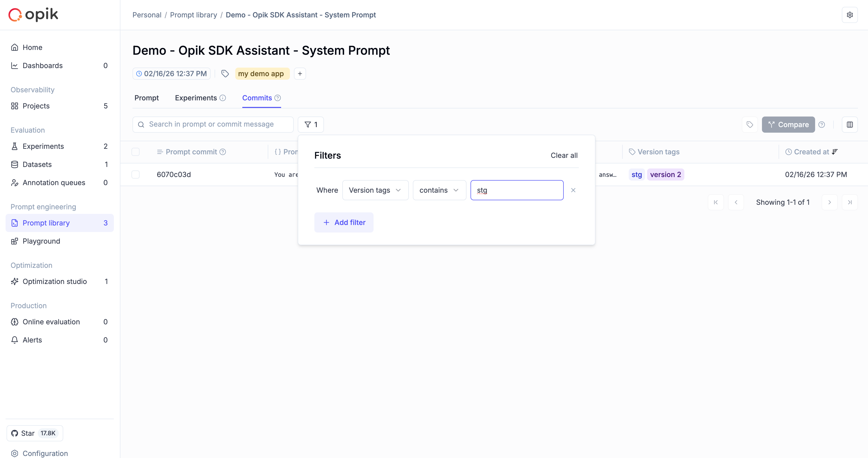Click Clear all filters
The image size is (868, 458).
(x=564, y=155)
